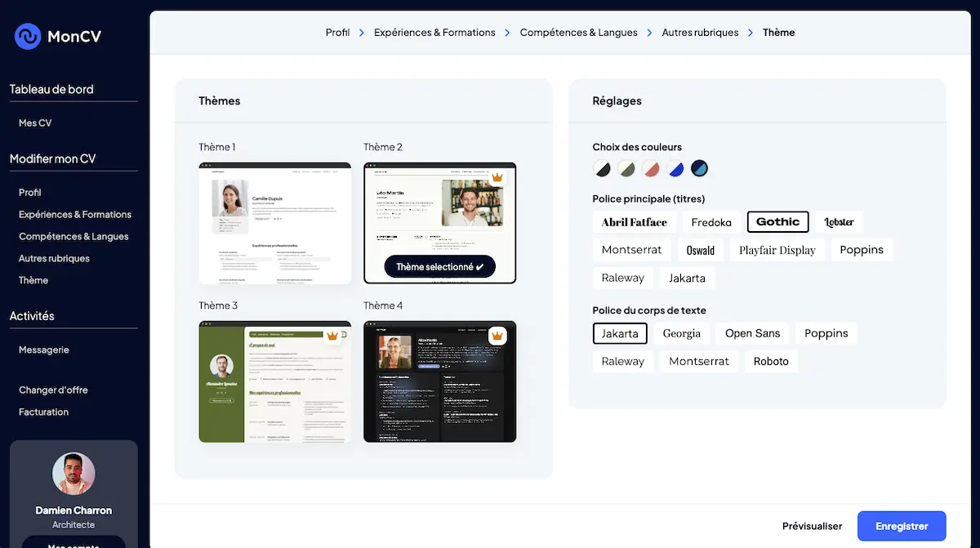Click Damien Charron's profile avatar

tap(73, 474)
